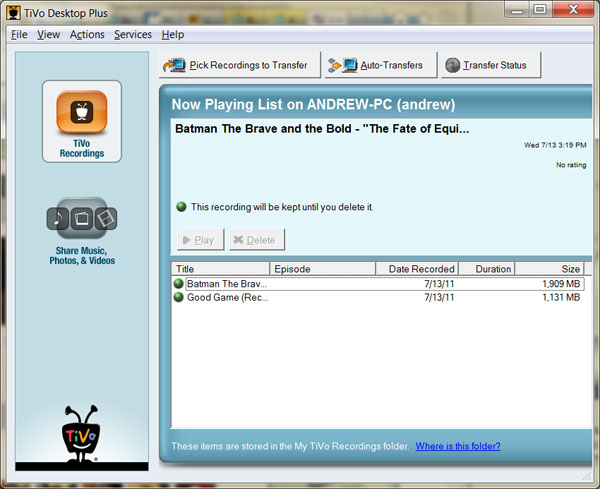This screenshot has width=600, height=489.
Task: Open the View menu
Action: [x=49, y=34]
